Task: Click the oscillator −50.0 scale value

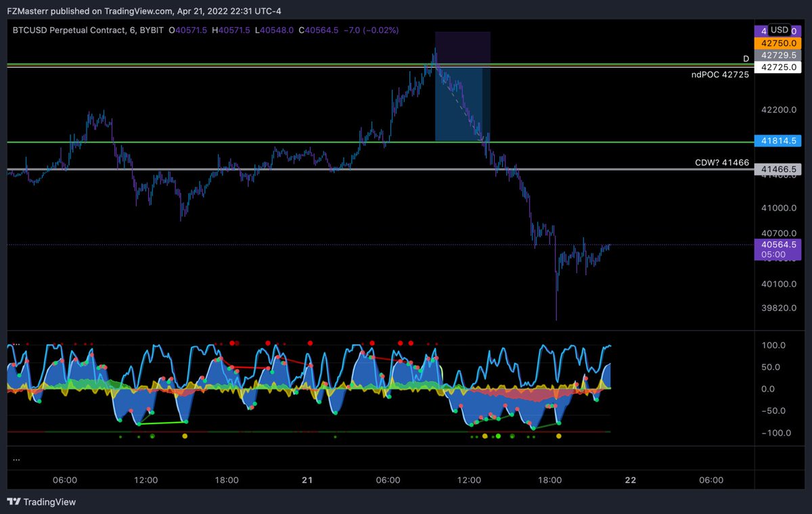Action: point(773,411)
